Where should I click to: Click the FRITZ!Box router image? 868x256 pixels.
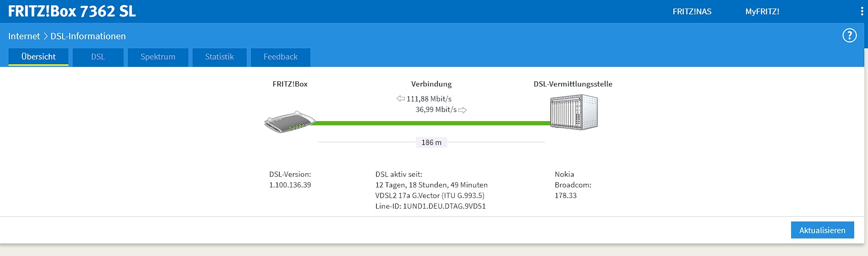pos(290,122)
